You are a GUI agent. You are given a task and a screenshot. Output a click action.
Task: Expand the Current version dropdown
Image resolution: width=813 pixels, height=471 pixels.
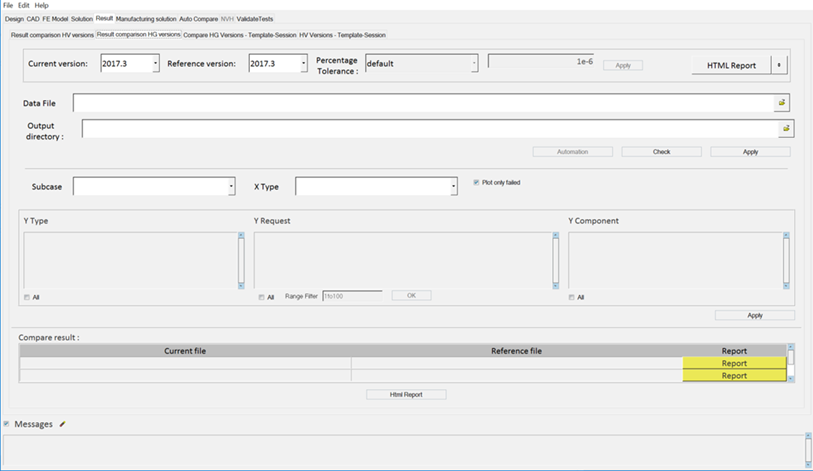click(x=155, y=64)
